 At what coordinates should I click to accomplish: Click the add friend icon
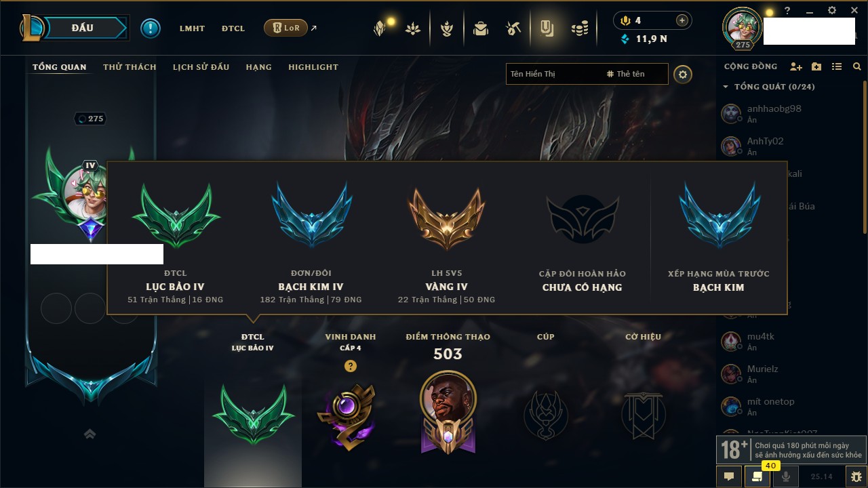coord(796,66)
